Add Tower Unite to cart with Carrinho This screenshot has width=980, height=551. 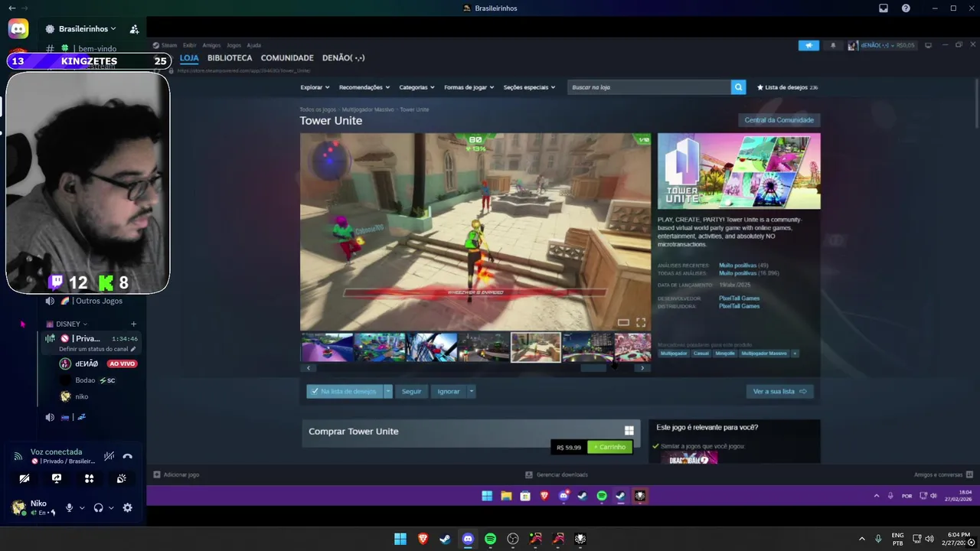click(x=610, y=447)
